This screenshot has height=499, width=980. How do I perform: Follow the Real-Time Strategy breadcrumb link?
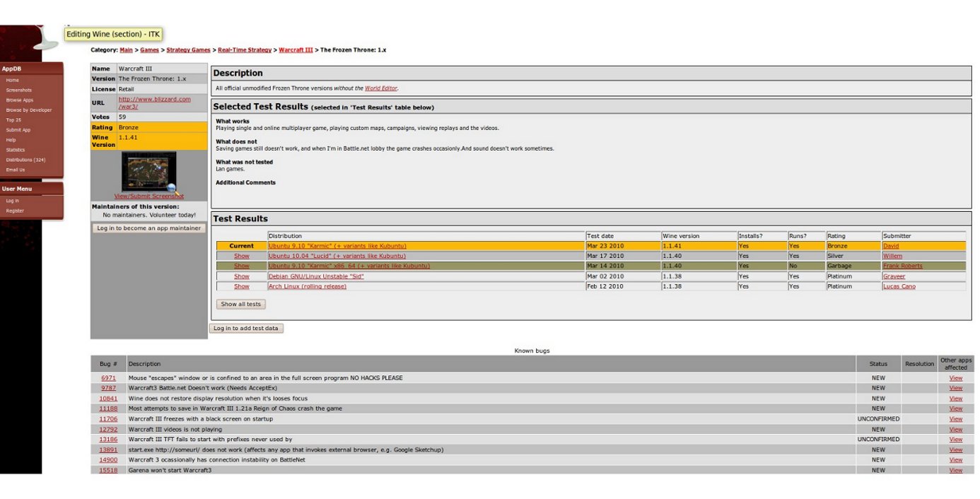tap(245, 50)
